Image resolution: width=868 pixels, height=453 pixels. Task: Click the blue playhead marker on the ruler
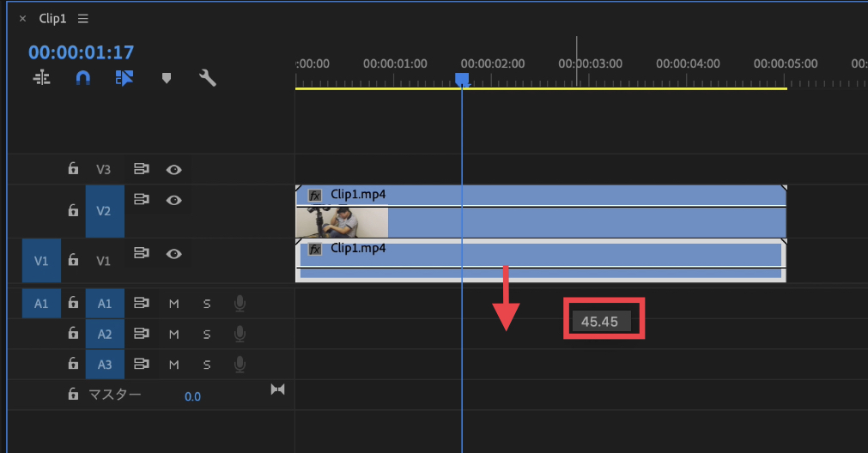pyautogui.click(x=462, y=80)
